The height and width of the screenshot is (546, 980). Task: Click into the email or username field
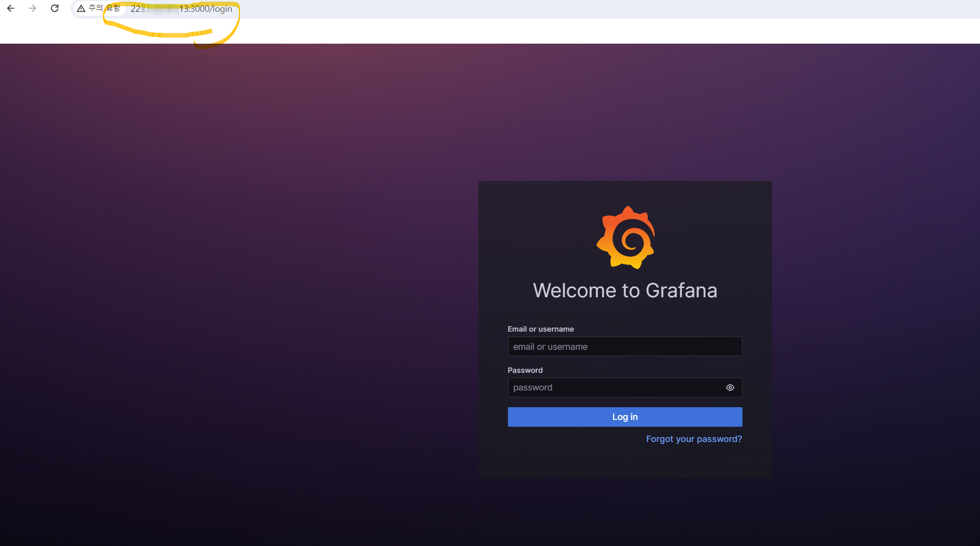click(624, 346)
